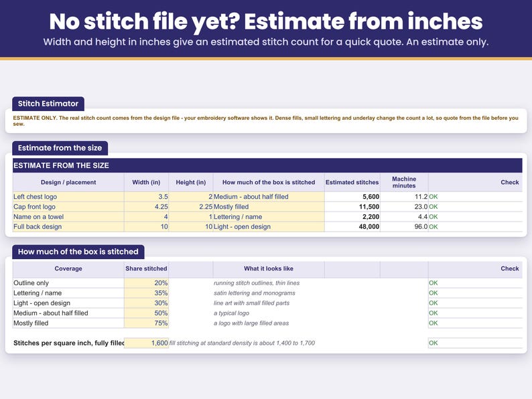Edit the 20% share for Outline only
532x399 pixels.
146,283
